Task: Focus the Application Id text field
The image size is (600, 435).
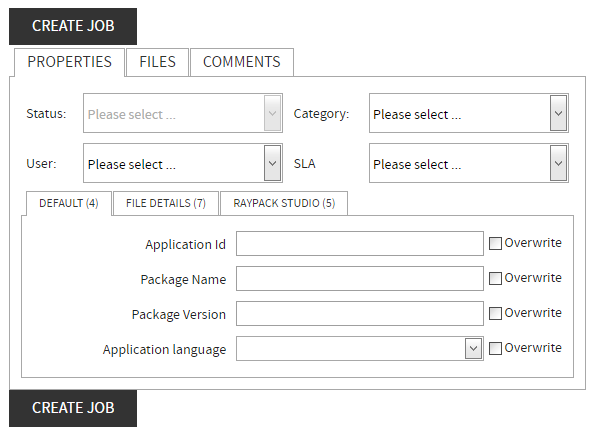Action: [360, 244]
